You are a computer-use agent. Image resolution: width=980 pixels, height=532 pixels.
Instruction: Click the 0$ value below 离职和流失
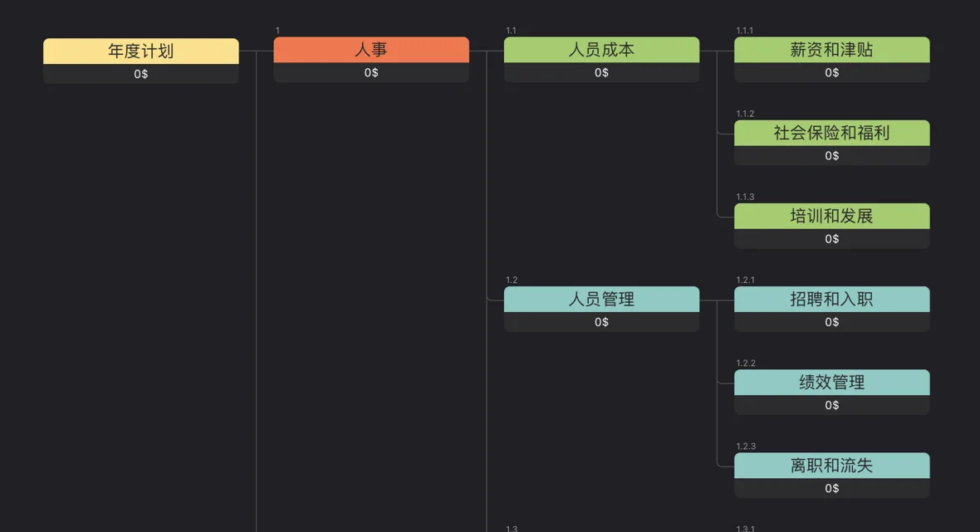click(831, 489)
